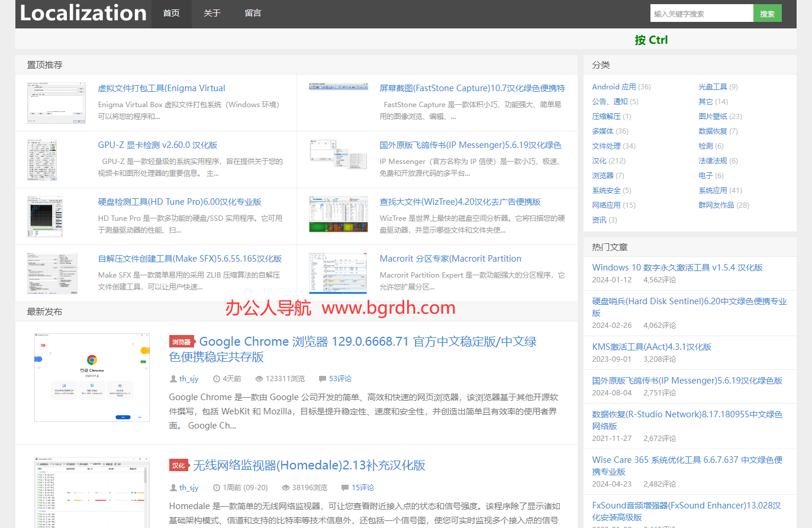Open the GPU-Z screenshot thumbnail
Image resolution: width=812 pixels, height=528 pixels.
(x=42, y=160)
